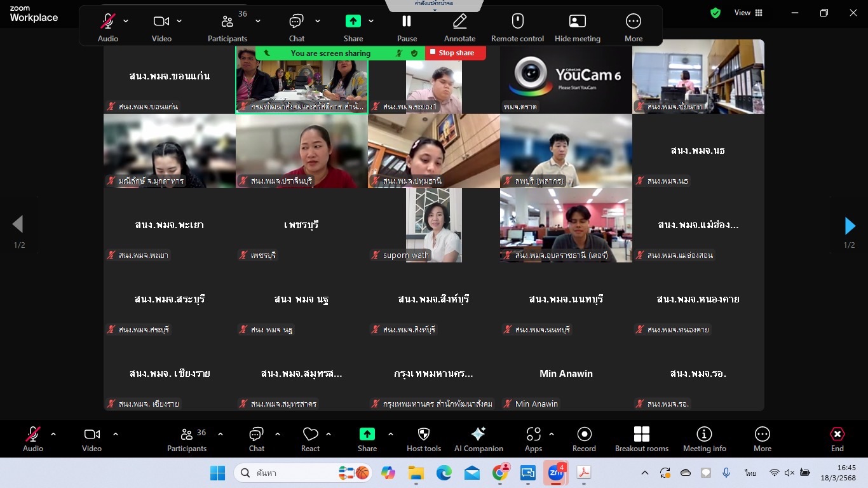Click the Record icon in bottom toolbar
The height and width of the screenshot is (488, 868).
click(x=584, y=434)
